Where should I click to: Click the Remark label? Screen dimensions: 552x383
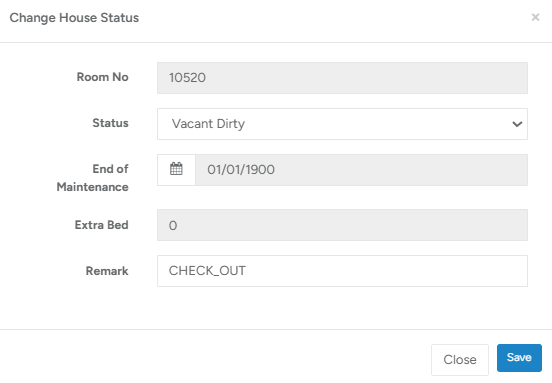pyautogui.click(x=107, y=271)
